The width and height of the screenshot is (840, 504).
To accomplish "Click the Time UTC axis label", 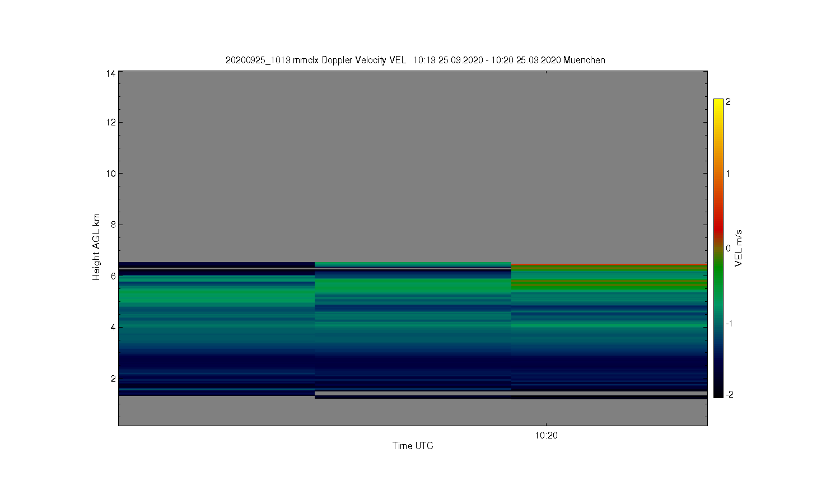I will 413,446.
